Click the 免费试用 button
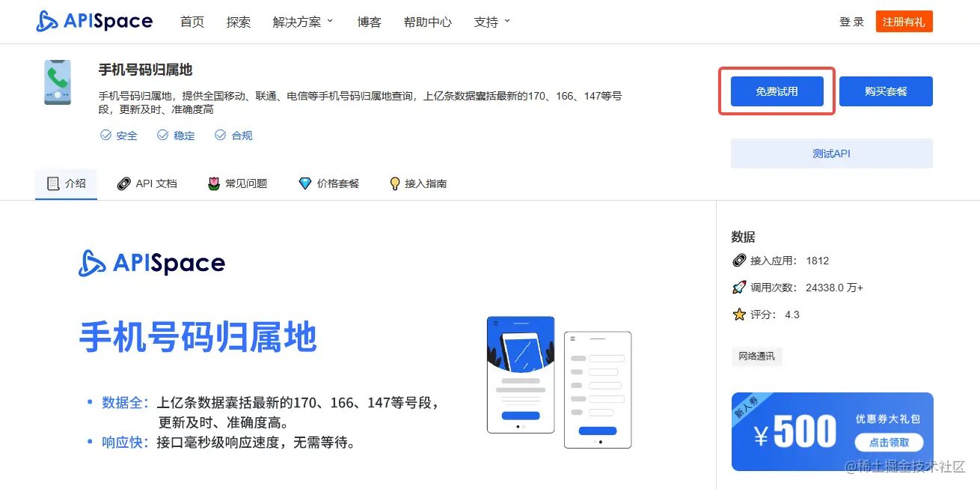The image size is (980, 489). pyautogui.click(x=777, y=91)
